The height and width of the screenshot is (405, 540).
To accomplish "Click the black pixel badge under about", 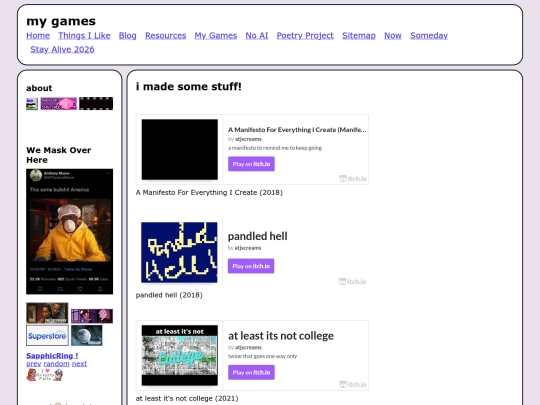I will point(96,104).
